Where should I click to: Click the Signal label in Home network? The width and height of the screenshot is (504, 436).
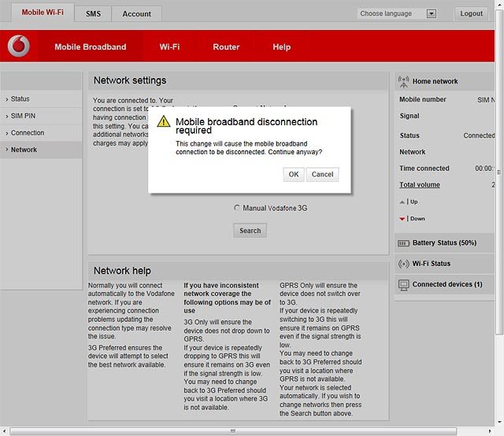[x=409, y=116]
